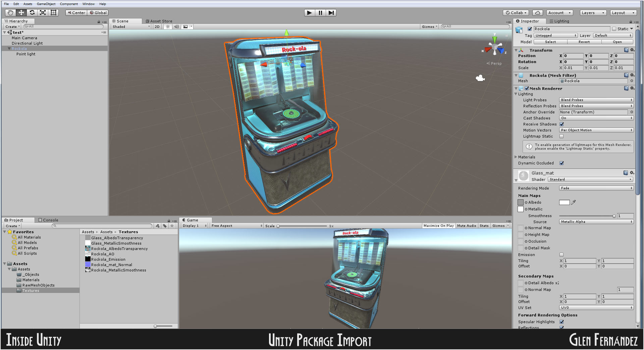Click the Stats button in Game view
Viewport: 644px width, 350px height.
click(x=484, y=226)
